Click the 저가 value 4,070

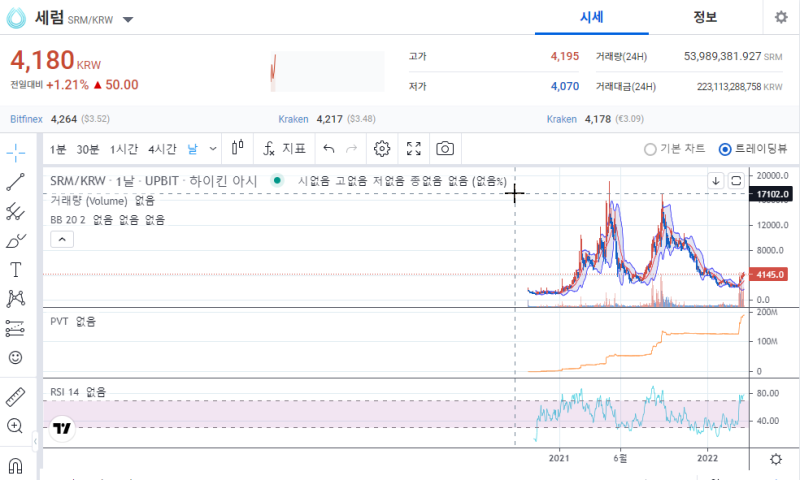(564, 86)
